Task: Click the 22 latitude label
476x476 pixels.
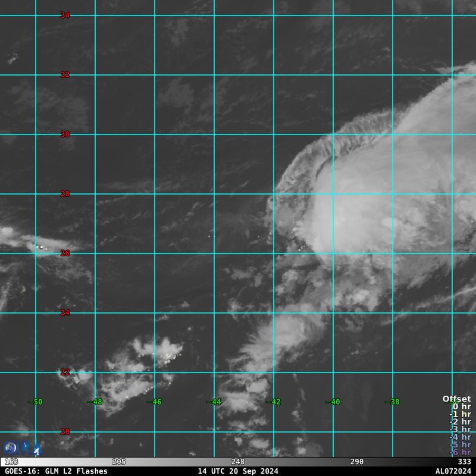Action: pos(65,372)
